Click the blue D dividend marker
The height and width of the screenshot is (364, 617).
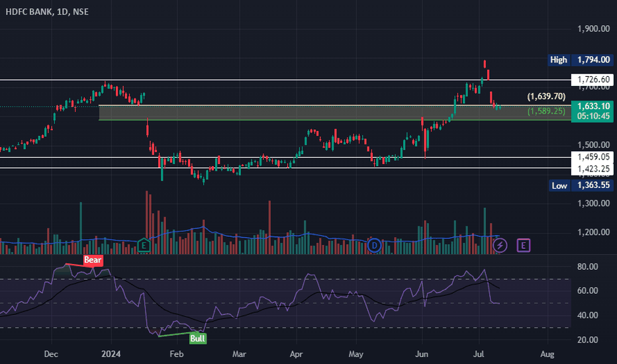374,246
